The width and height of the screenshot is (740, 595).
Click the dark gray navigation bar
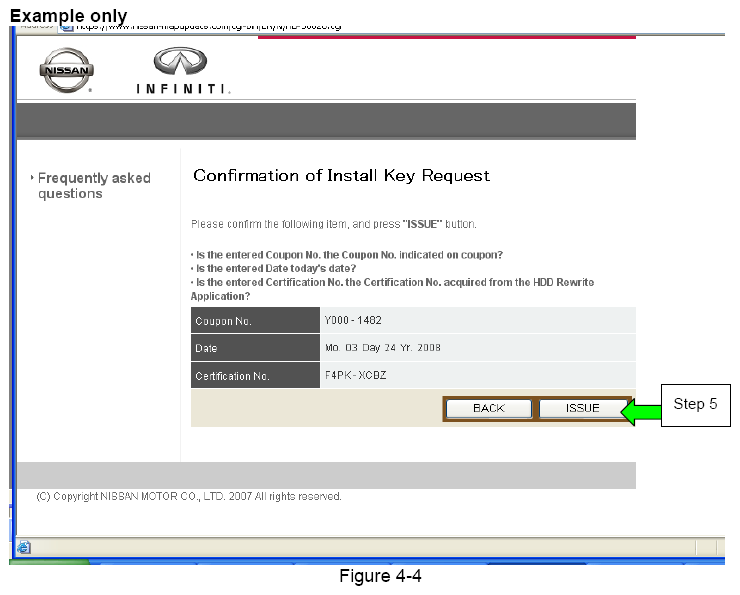326,121
